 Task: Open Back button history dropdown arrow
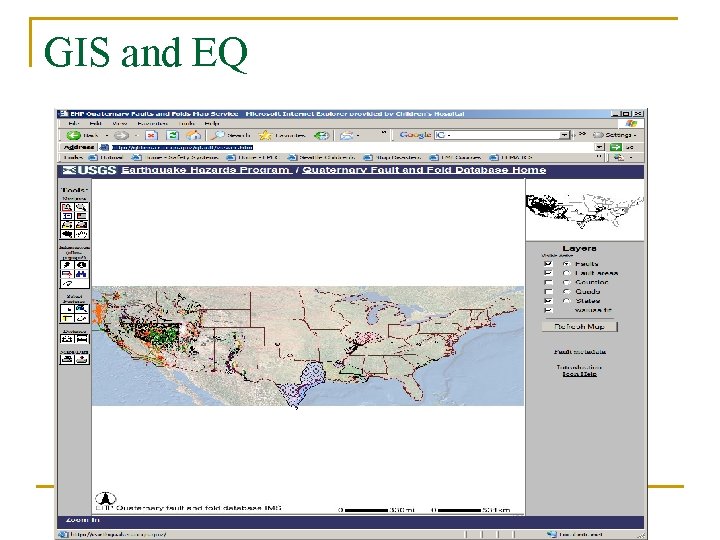click(107, 135)
